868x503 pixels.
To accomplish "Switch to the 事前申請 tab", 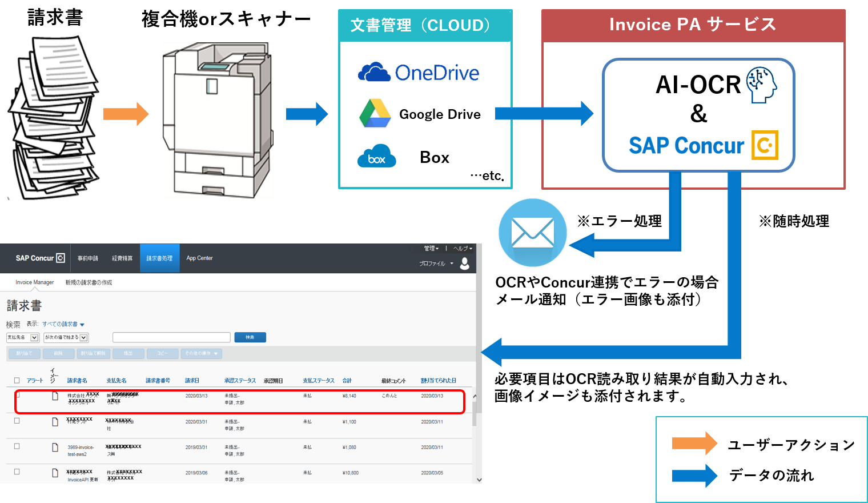I will point(88,258).
